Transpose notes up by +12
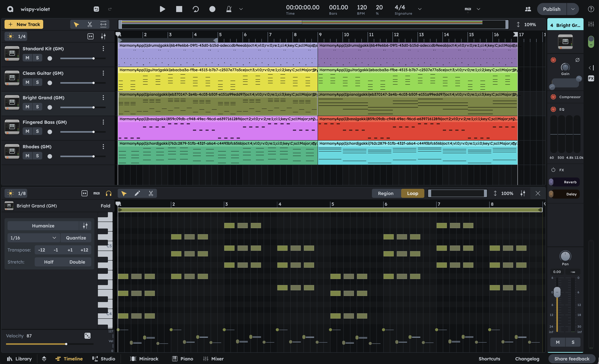Viewport: 599px width, 364px height. (84, 250)
